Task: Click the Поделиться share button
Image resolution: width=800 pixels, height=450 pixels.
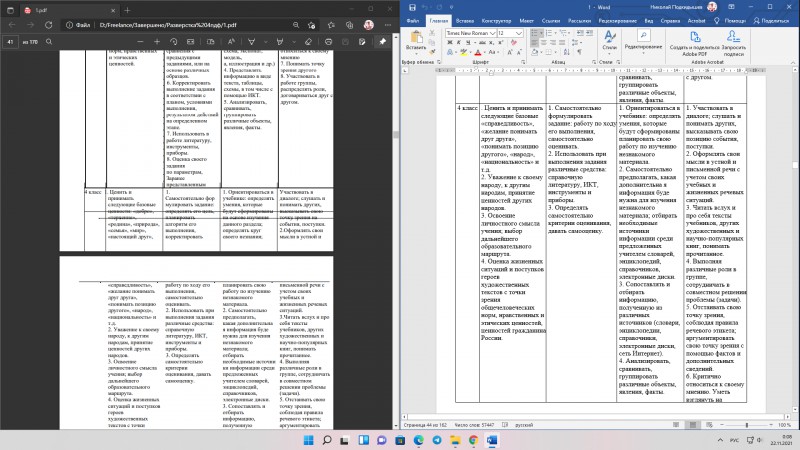Action: [x=771, y=21]
